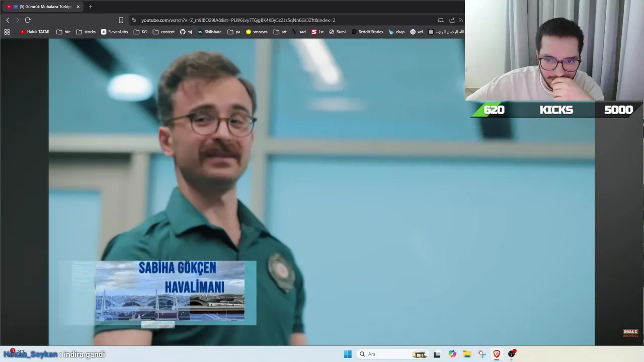The width and height of the screenshot is (644, 362).
Task: Open the mj GitHub bookmark
Action: coord(186,32)
